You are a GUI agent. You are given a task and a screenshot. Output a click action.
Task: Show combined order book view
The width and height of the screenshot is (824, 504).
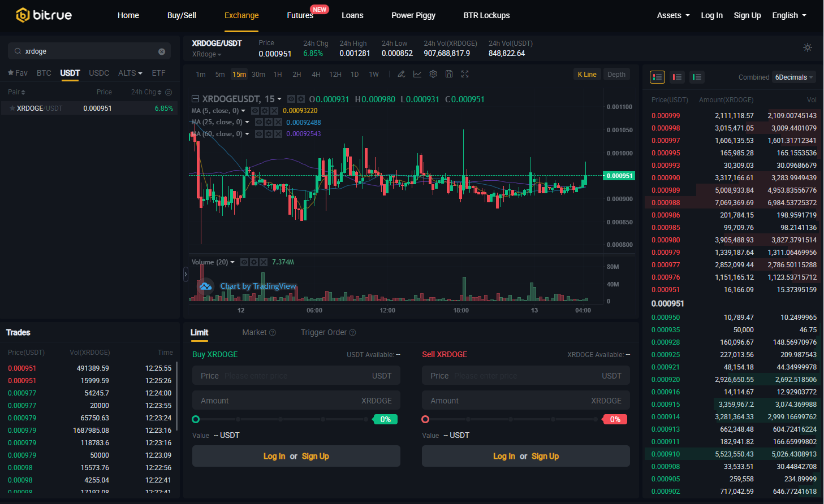pos(657,77)
